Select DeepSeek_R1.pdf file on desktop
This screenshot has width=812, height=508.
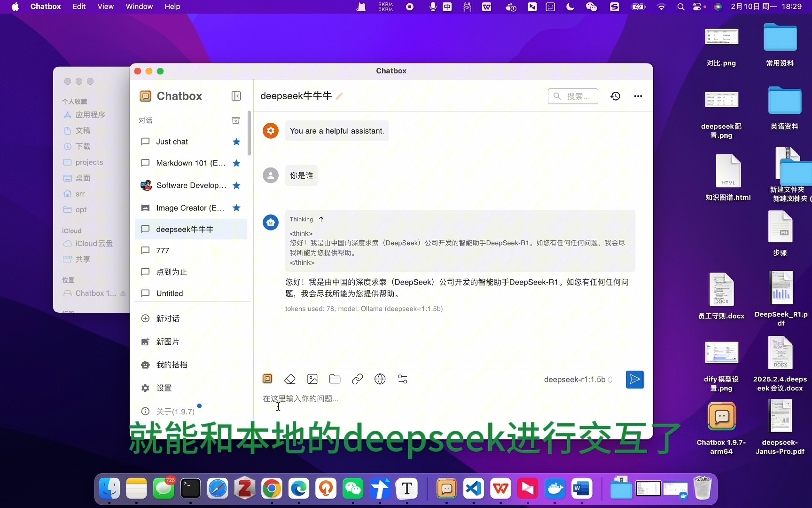click(x=781, y=299)
